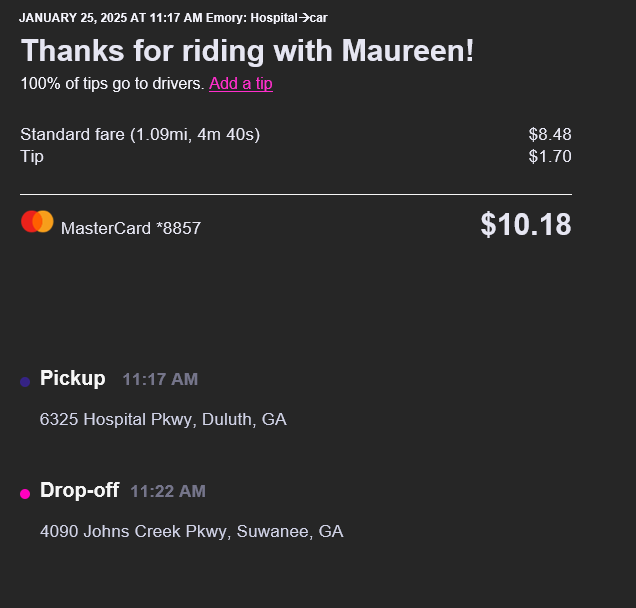Select the 4090 Johns Creek Pkwy address
This screenshot has width=636, height=608.
191,531
